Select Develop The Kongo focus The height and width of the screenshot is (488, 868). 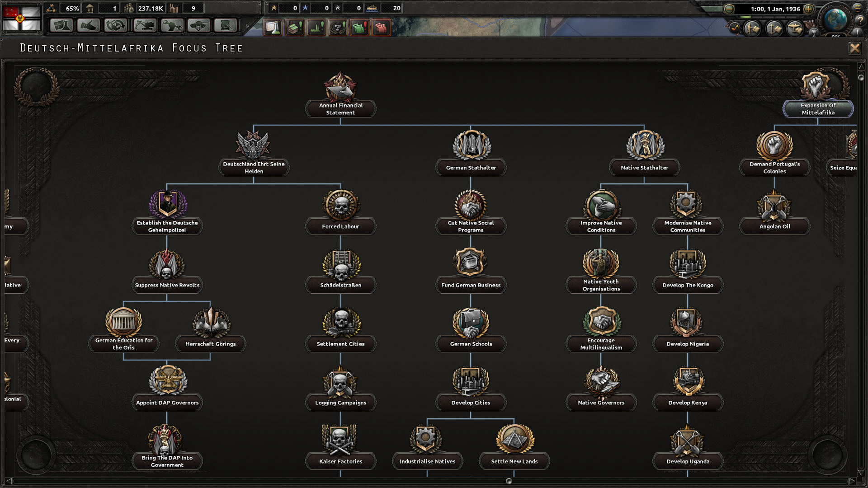[x=688, y=271]
